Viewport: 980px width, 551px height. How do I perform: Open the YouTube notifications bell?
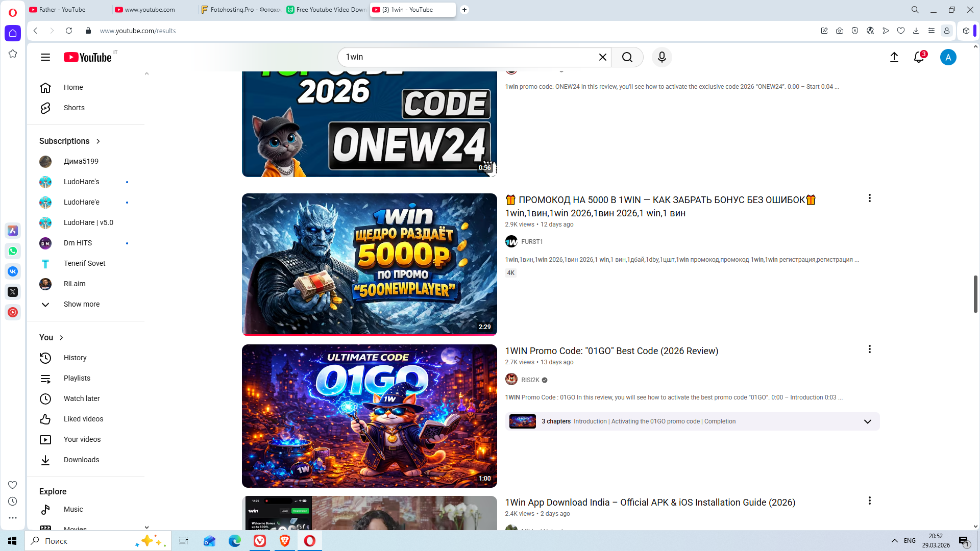click(x=919, y=57)
